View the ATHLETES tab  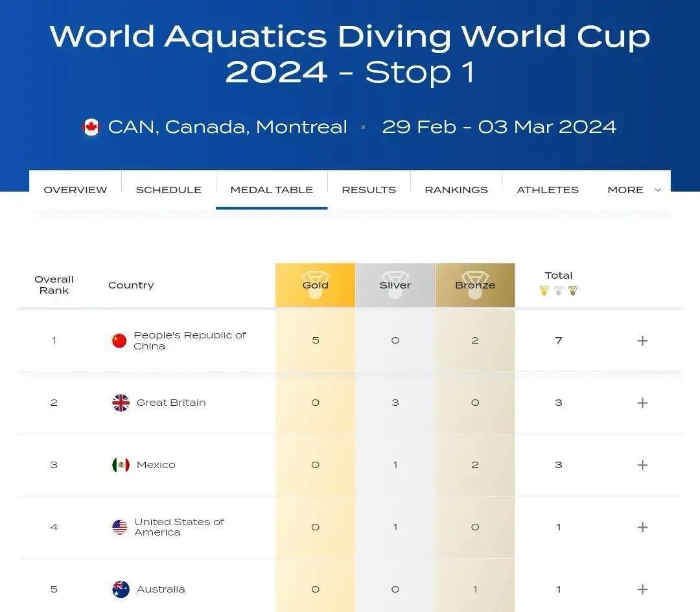pos(548,190)
